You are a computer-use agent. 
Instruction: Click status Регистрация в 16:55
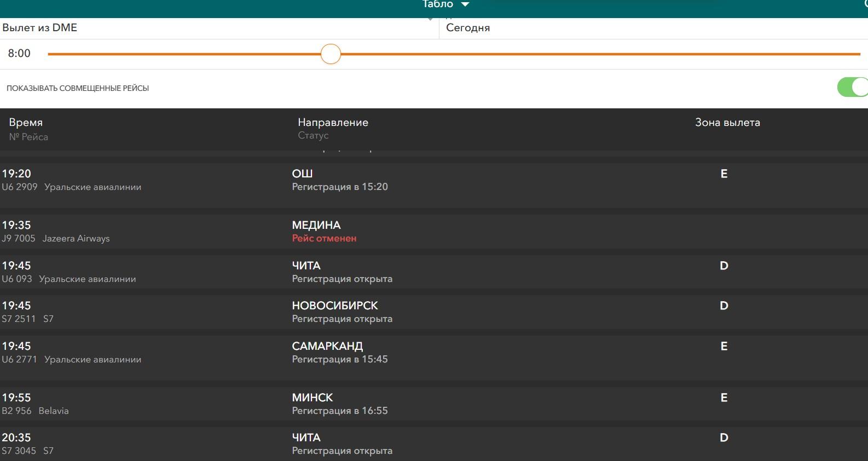click(340, 411)
